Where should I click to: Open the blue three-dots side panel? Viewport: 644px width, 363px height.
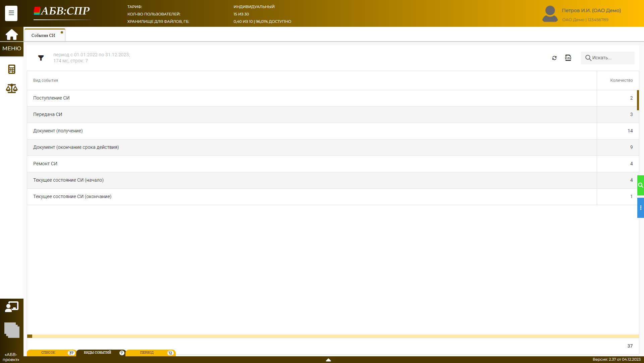click(640, 208)
